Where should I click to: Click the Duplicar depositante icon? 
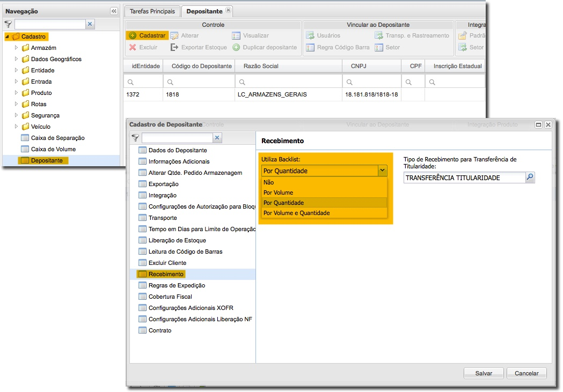[x=236, y=47]
